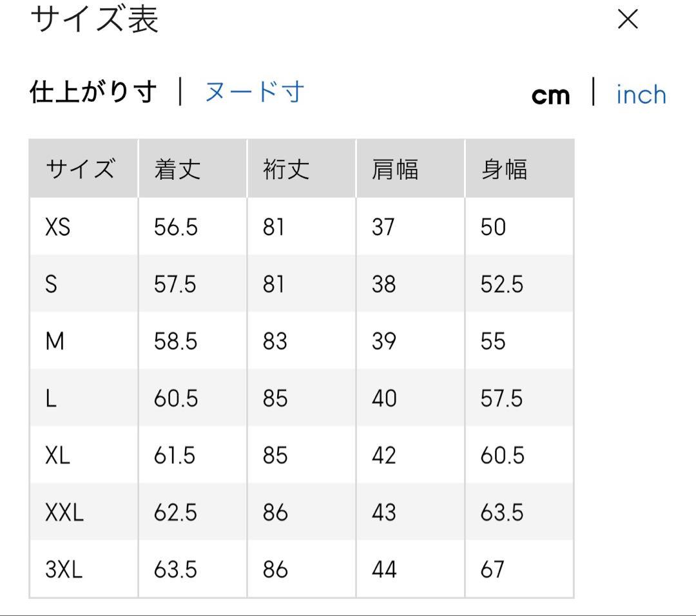Close the size chart dialog
This screenshot has height=616, width=696.
click(627, 20)
